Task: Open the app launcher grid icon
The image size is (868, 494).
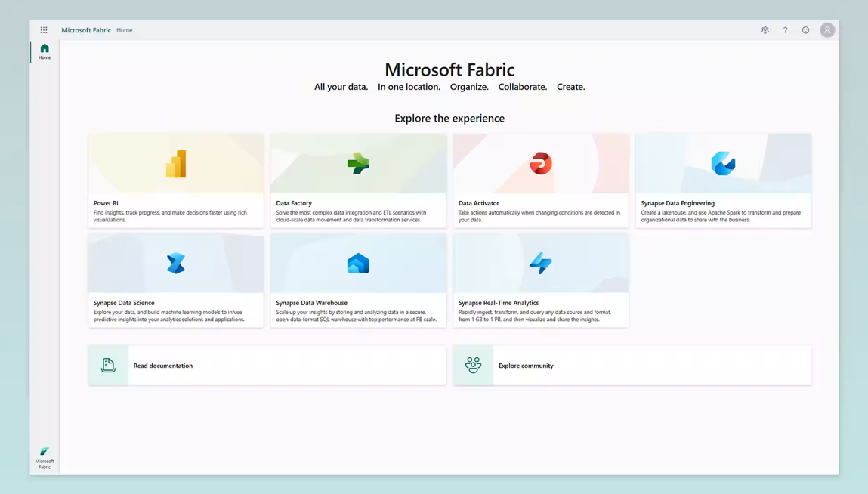Action: tap(44, 30)
